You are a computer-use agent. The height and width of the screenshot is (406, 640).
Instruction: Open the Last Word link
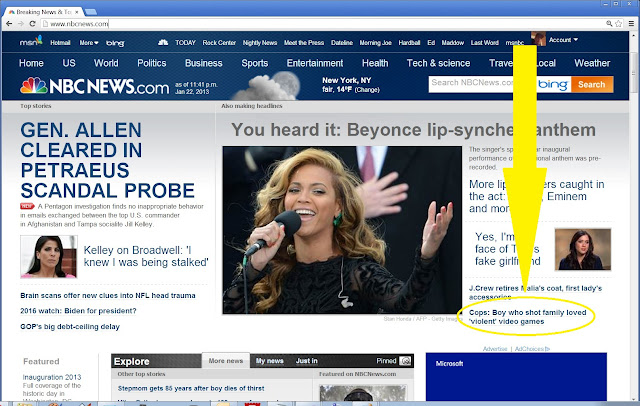point(484,42)
